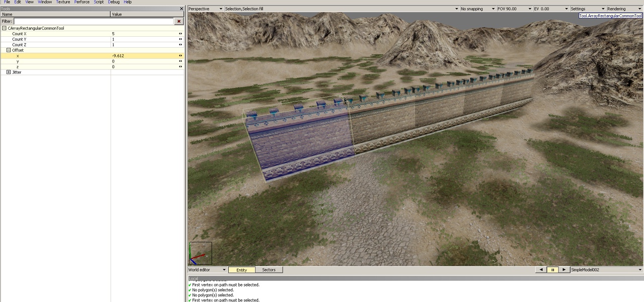Clear the filter with red X button
The image size is (644, 302).
tap(179, 21)
